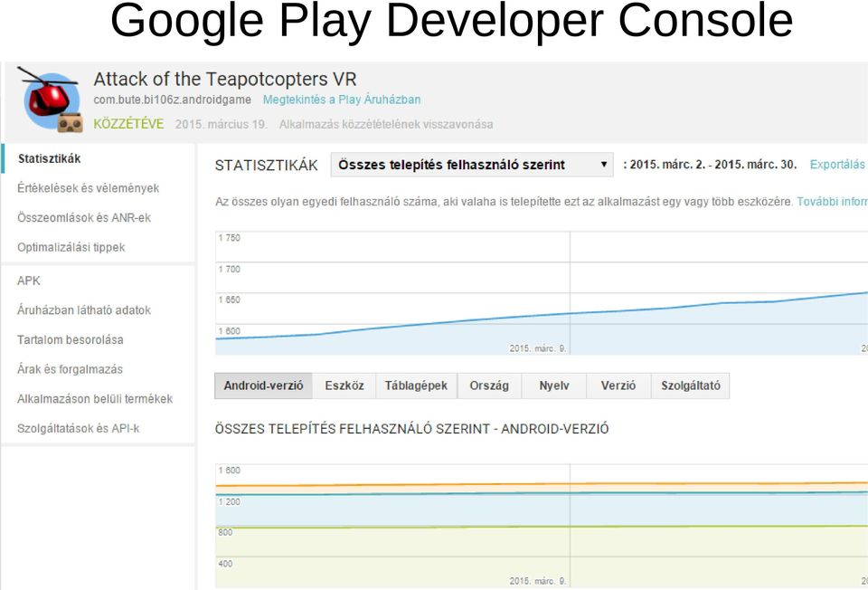Viewport: 868px width, 590px height.
Task: Select APK in the sidebar
Action: (x=29, y=281)
